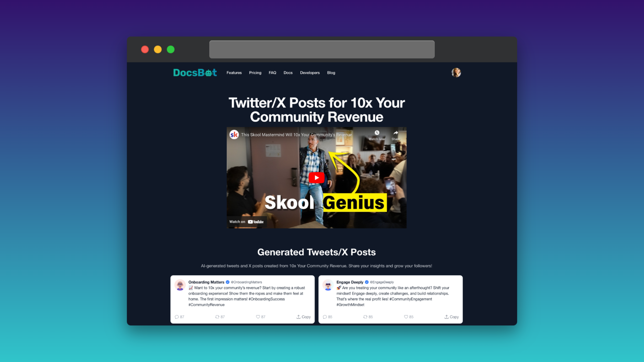
Task: Click the Skool channel icon in video
Action: 234,135
